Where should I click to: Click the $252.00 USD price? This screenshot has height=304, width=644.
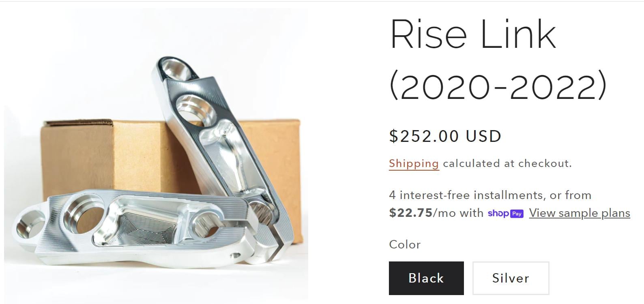445,136
